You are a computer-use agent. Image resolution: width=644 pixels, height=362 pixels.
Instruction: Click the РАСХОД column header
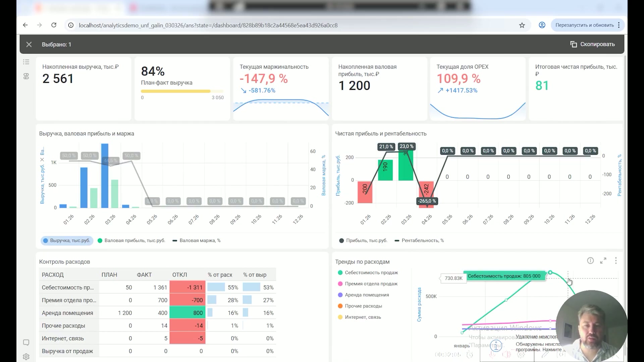(x=53, y=275)
